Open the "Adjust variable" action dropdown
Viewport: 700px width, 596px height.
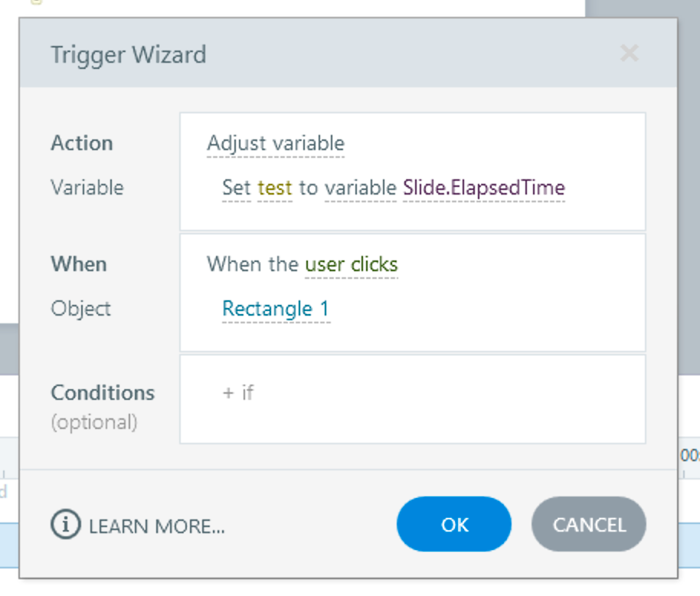[276, 144]
